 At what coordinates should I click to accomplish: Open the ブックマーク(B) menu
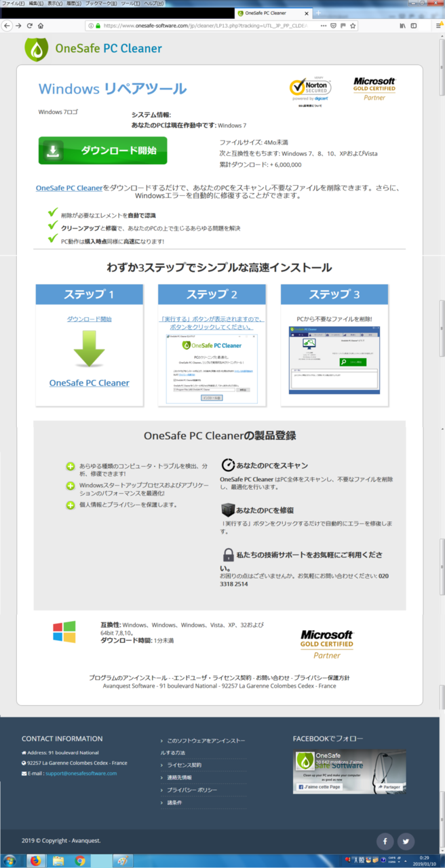pyautogui.click(x=102, y=3)
